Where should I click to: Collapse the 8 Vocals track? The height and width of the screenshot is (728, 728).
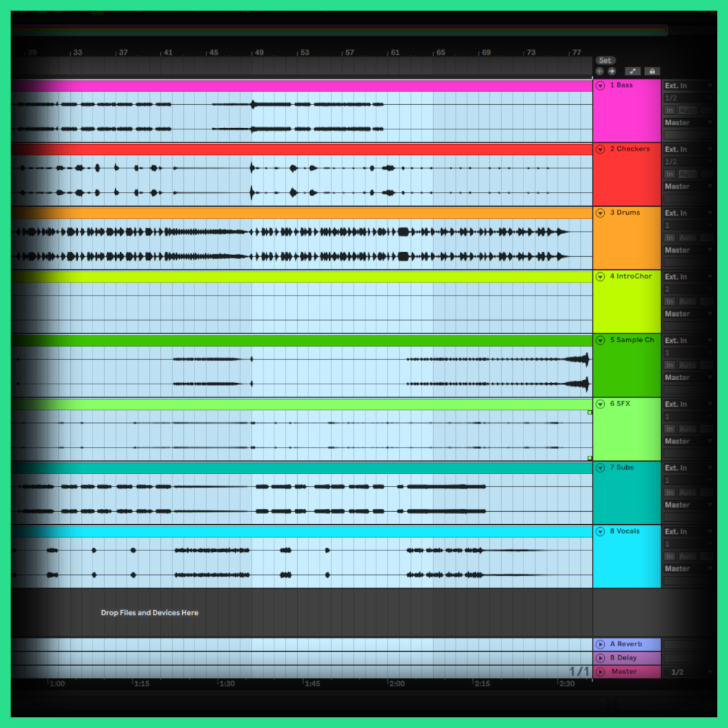601,531
